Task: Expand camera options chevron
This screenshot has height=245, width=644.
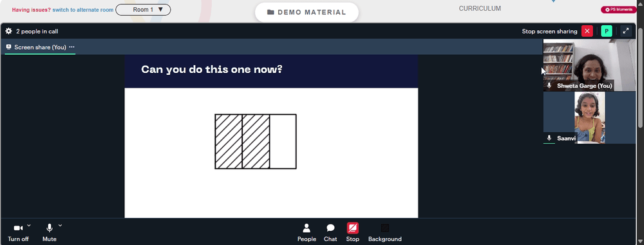Action: click(29, 225)
